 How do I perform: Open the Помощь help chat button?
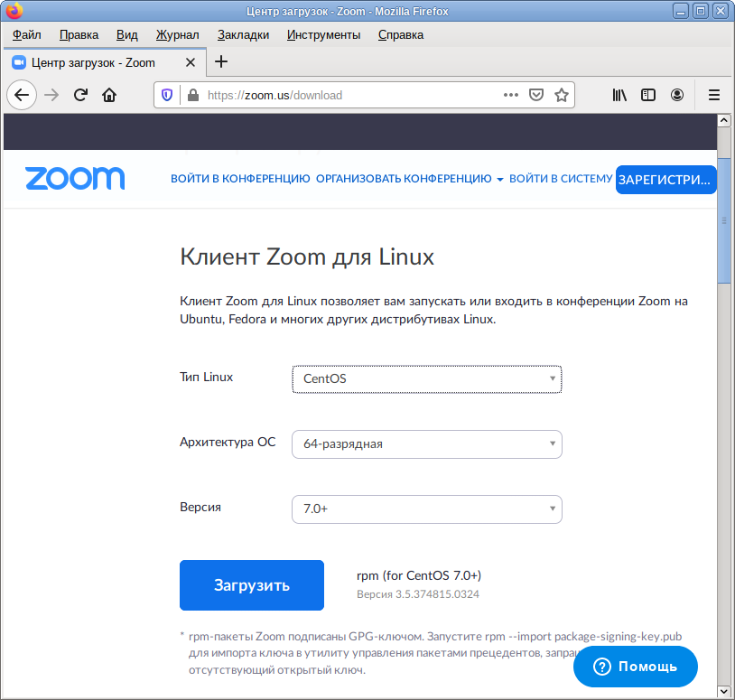pos(635,667)
